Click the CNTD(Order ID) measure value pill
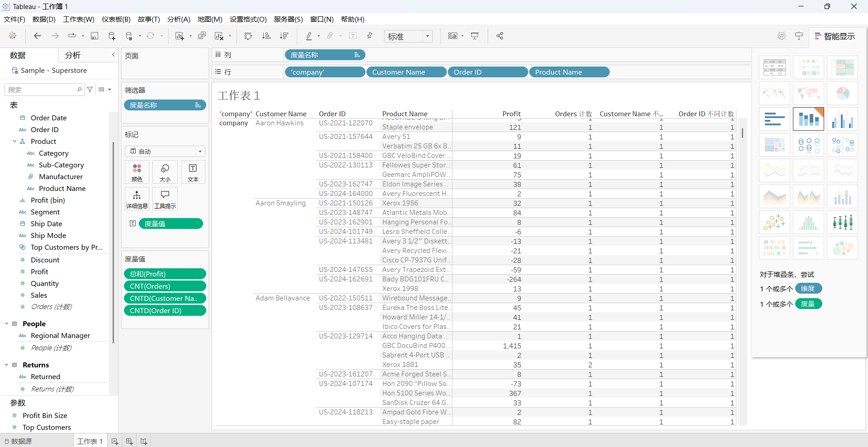Image resolution: width=868 pixels, height=447 pixels. pos(165,310)
